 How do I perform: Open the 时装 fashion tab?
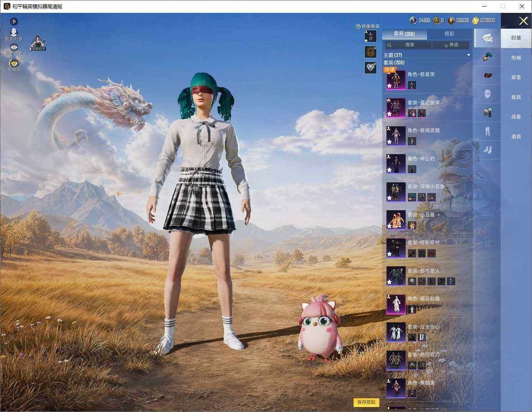pyautogui.click(x=516, y=38)
